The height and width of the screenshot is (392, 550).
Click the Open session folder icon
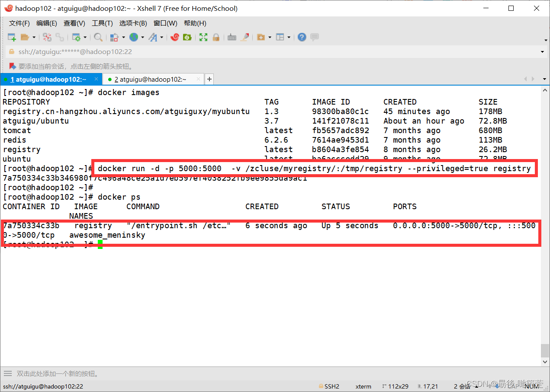[25, 37]
